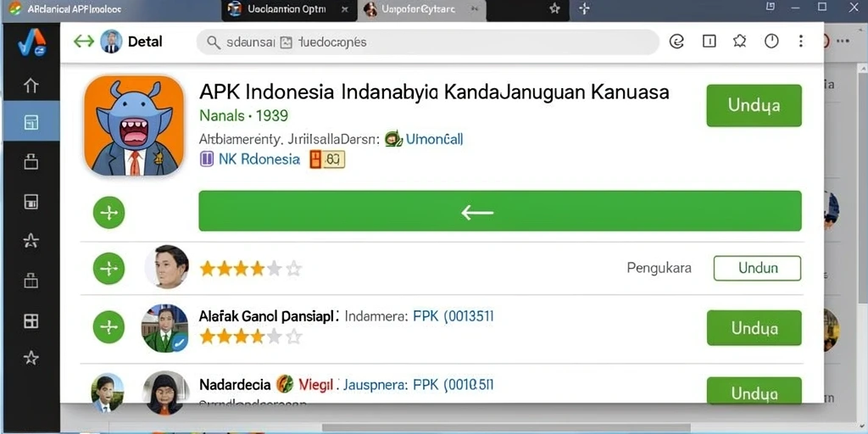Click the orange rating badge beside NK Rdonesia

327,160
